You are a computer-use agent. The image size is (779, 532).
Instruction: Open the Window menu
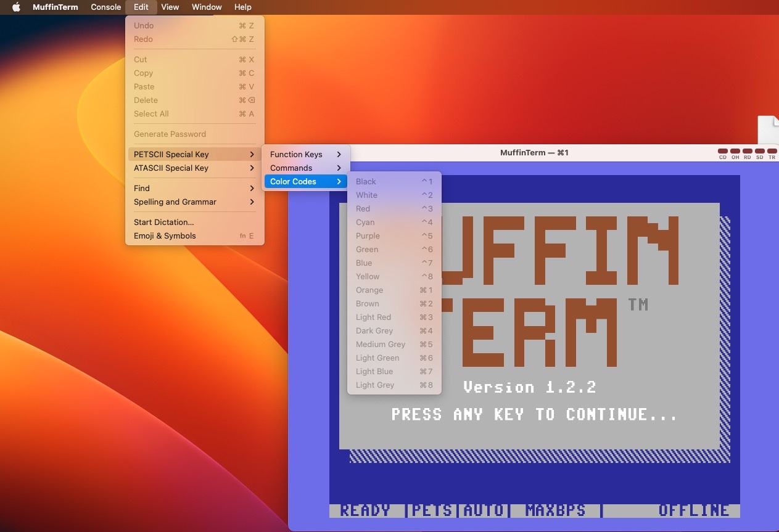tap(207, 7)
